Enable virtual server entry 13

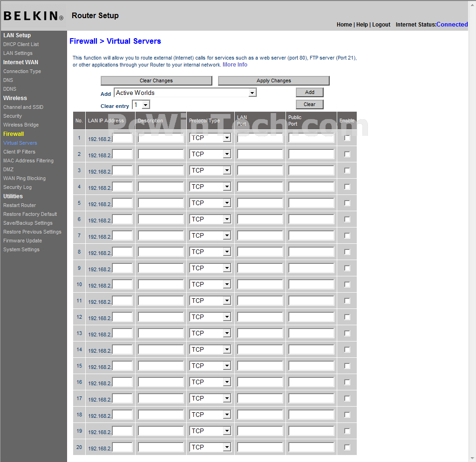(347, 334)
